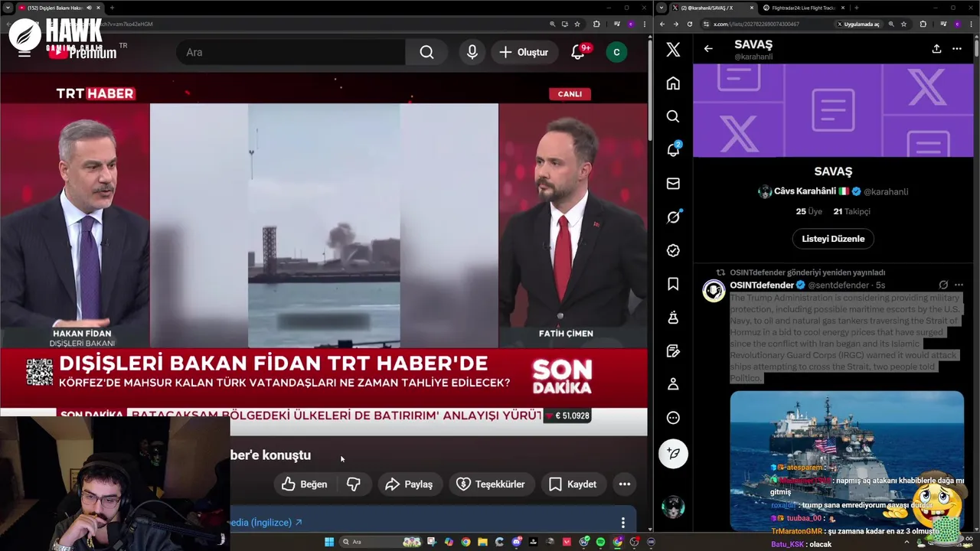
Task: Close the Flightradar24 tab
Action: [x=843, y=8]
